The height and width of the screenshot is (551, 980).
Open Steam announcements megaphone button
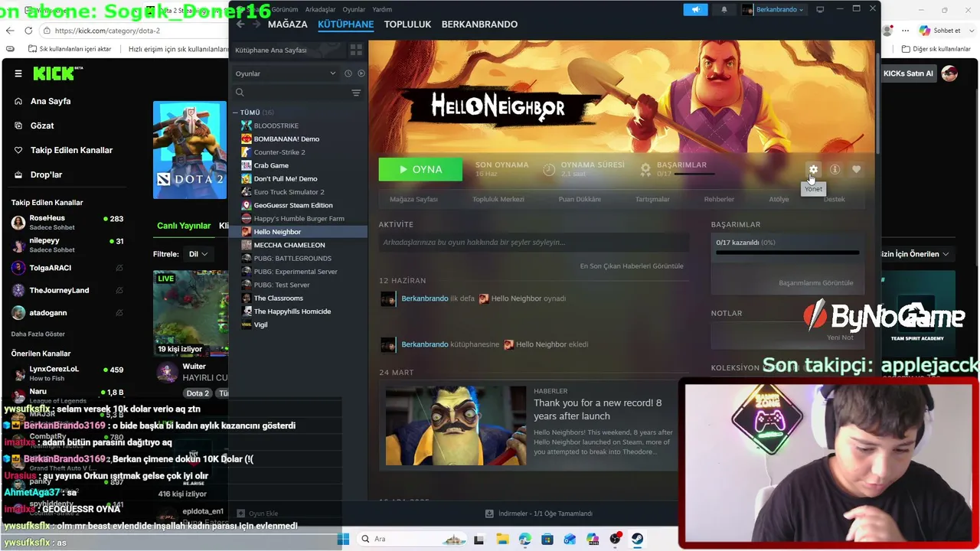(x=696, y=9)
